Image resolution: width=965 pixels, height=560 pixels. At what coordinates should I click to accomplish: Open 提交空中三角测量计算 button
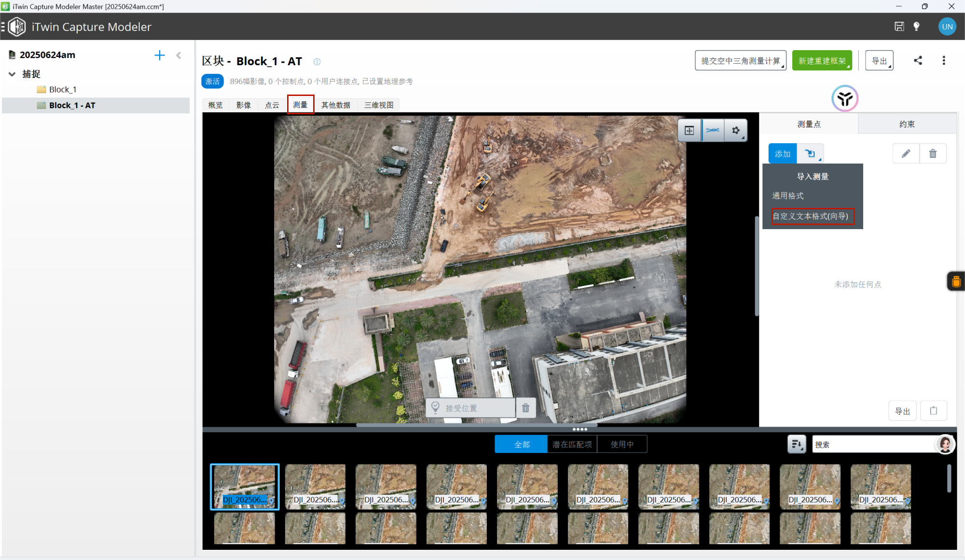740,61
